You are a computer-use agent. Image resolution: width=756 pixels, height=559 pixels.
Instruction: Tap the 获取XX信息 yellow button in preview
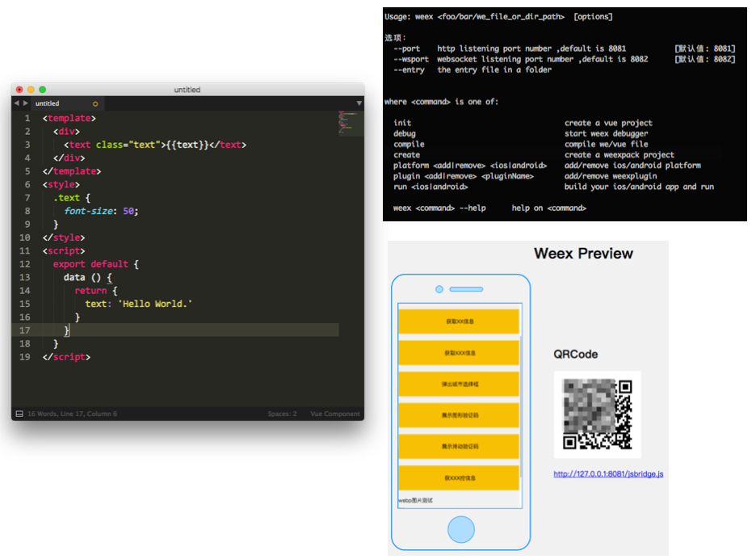tap(459, 322)
